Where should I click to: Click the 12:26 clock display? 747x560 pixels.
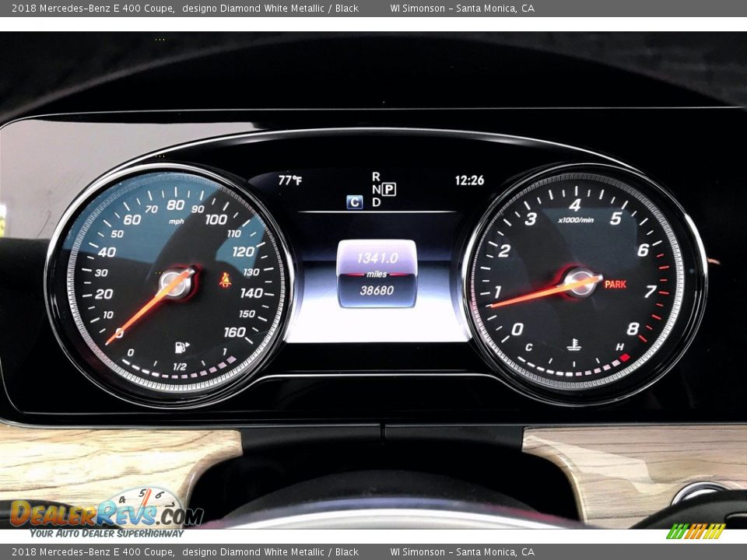coord(469,180)
